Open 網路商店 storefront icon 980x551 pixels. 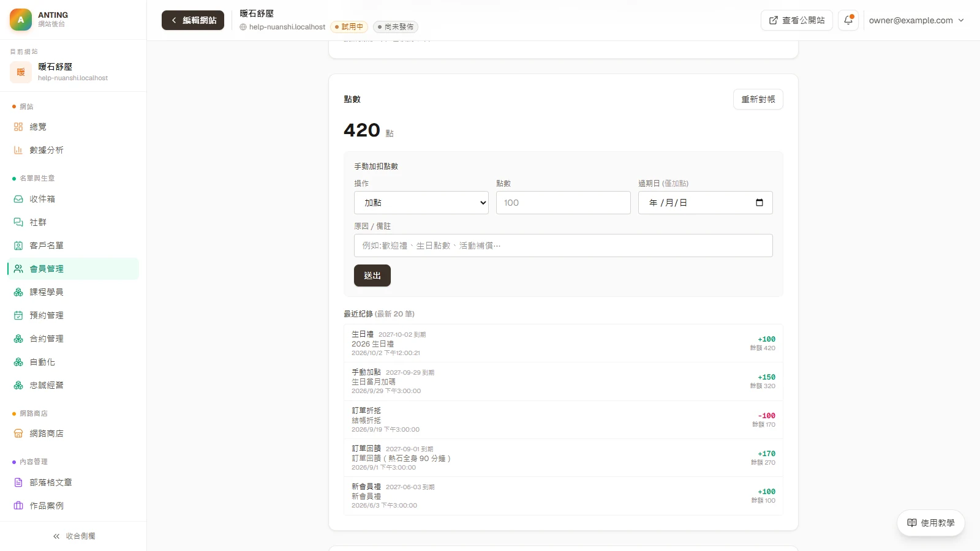(x=18, y=433)
